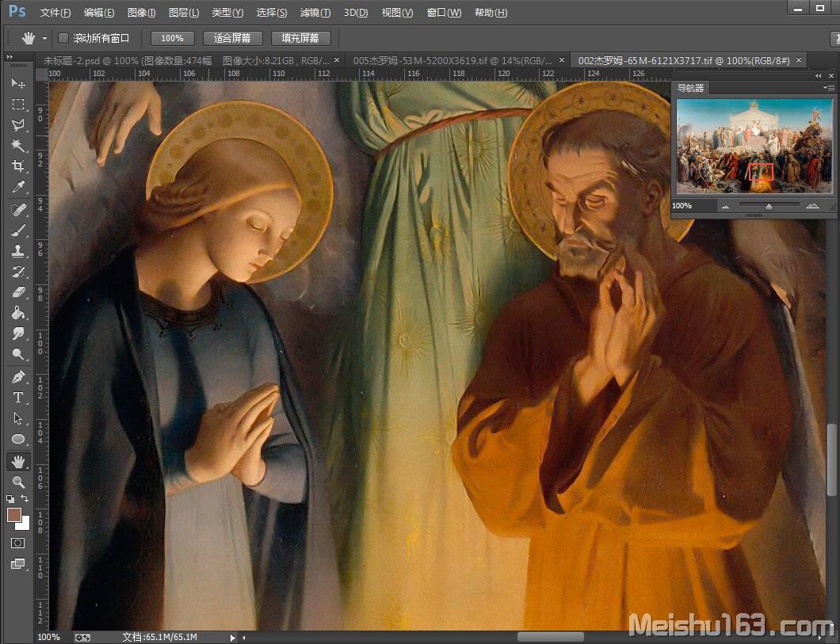Enable the 滚动所有窗口 checkbox
The height and width of the screenshot is (644, 840).
tap(63, 38)
